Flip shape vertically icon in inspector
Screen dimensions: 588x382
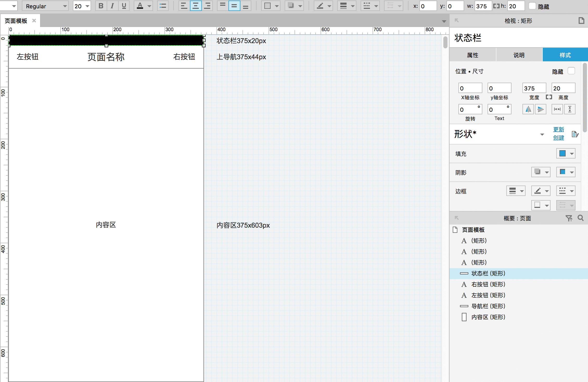(x=540, y=109)
